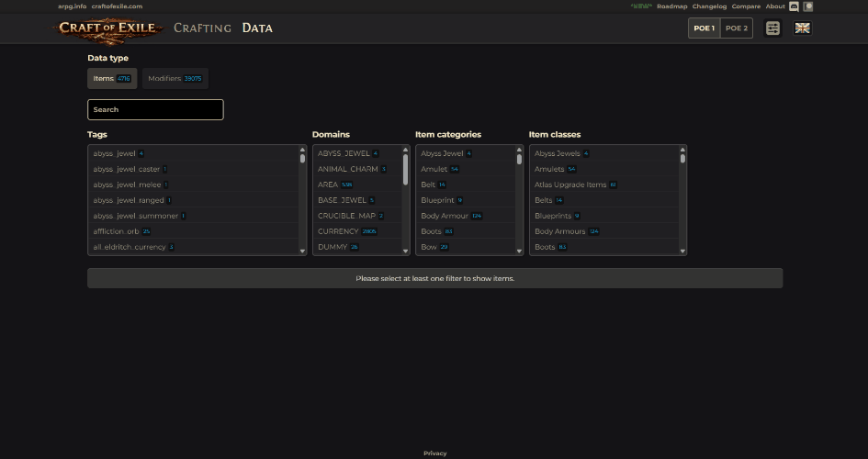Click the Domains list scrollbar thumb
Screen dimensions: 868x459
click(405, 169)
